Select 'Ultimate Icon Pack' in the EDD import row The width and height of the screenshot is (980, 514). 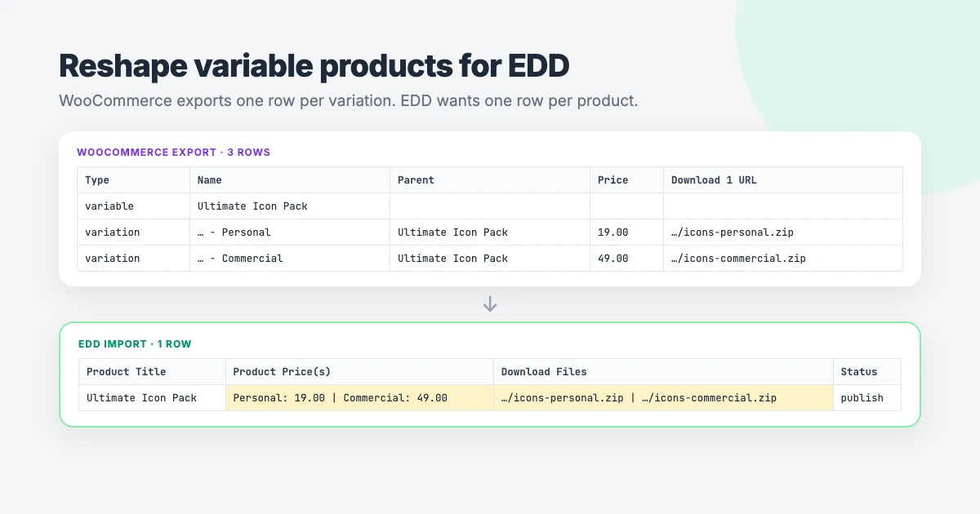(153, 398)
